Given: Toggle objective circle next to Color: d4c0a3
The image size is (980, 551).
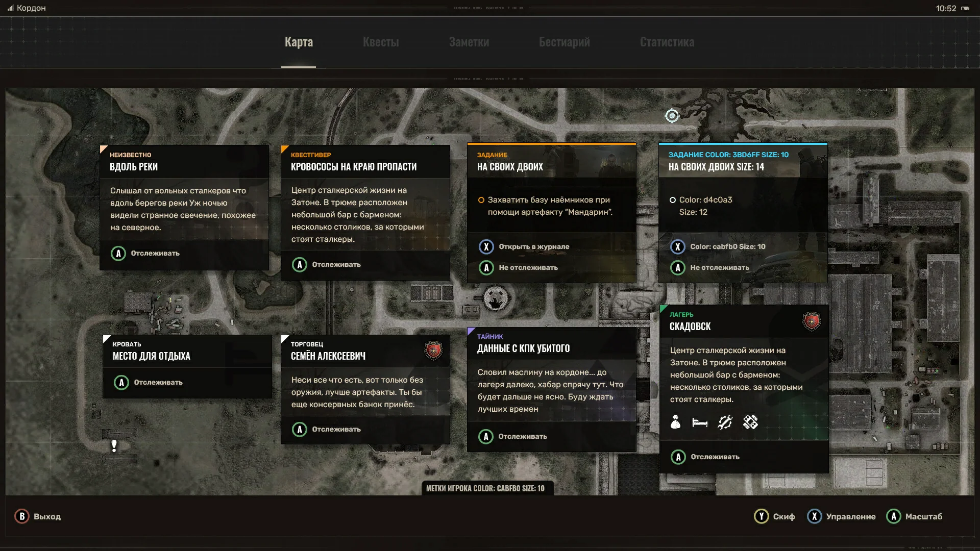Looking at the screenshot, I should pos(672,200).
